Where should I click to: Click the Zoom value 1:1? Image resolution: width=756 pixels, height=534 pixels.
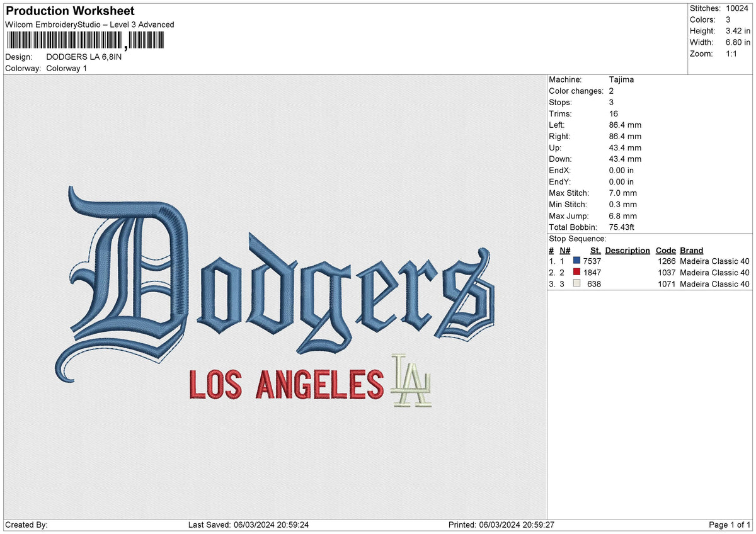coord(733,54)
